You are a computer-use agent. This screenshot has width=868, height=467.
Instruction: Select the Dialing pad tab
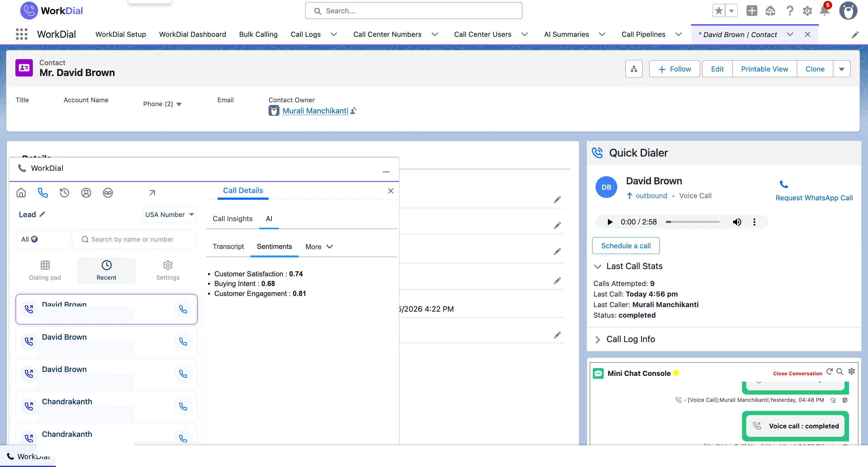coord(45,270)
